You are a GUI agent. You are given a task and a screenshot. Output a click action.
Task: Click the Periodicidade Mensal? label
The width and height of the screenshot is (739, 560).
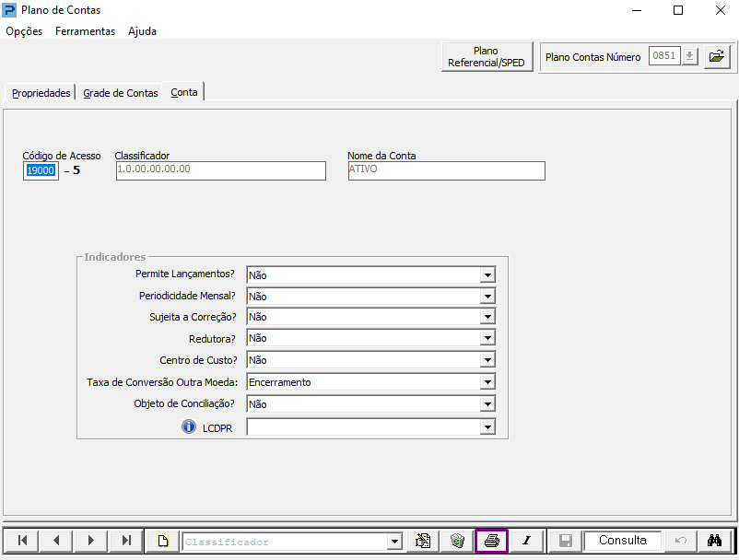click(x=187, y=296)
